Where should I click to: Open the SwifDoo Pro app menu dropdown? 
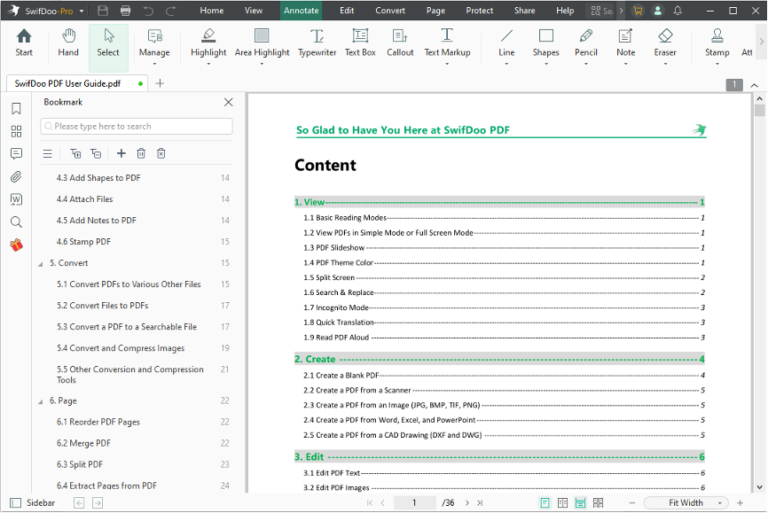coord(81,11)
